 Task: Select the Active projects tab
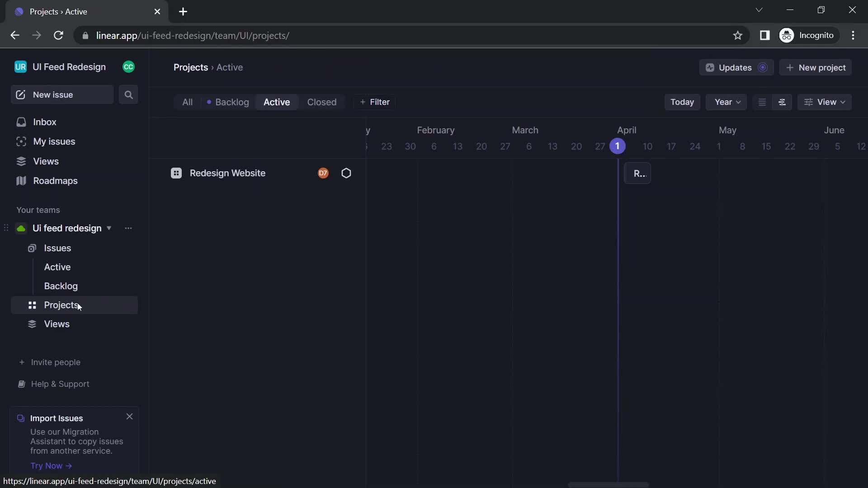pyautogui.click(x=276, y=102)
